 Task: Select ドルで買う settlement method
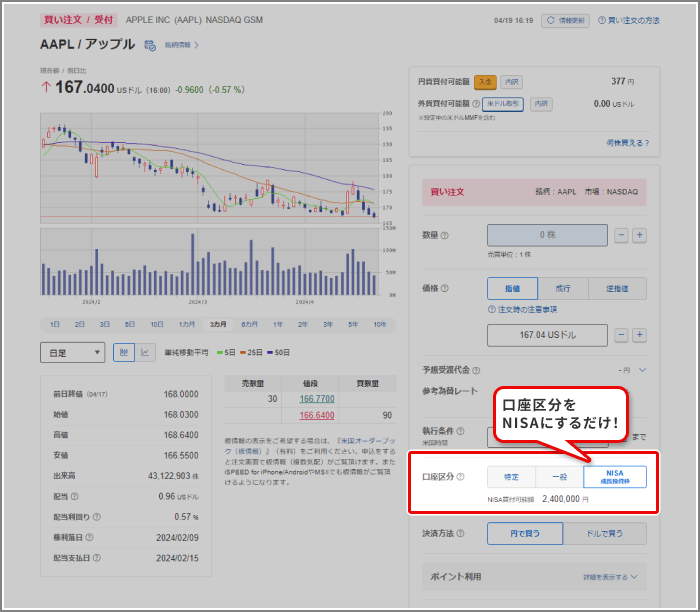coord(604,533)
